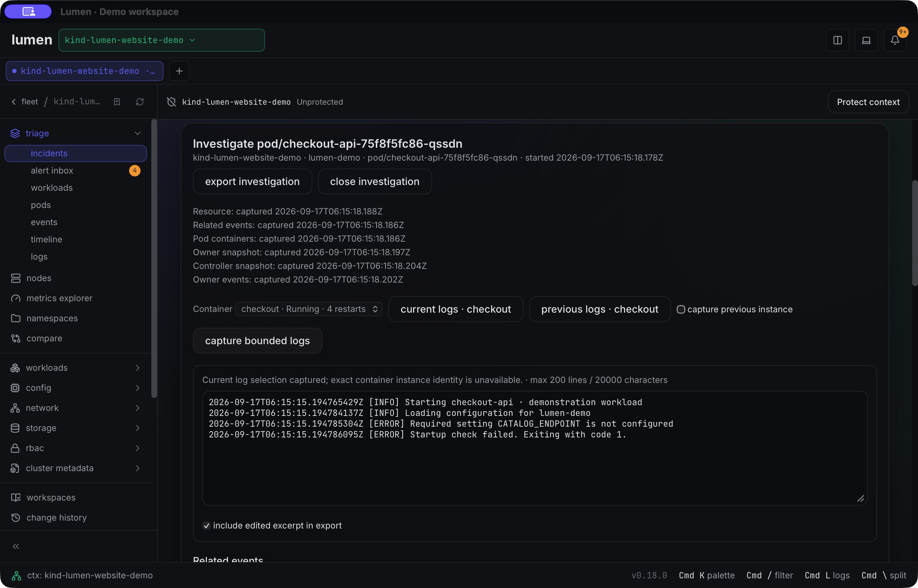Viewport: 918px width, 588px height.
Task: Expand the storage section chevron
Action: pos(137,428)
